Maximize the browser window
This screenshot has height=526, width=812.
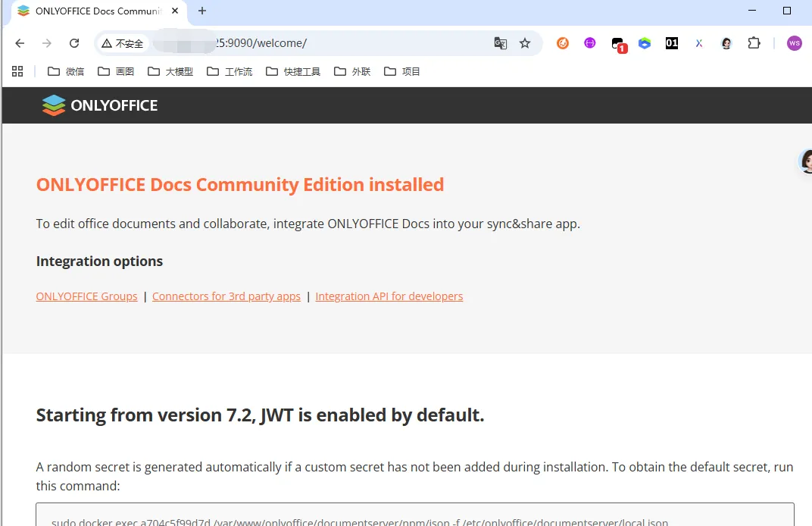pos(786,11)
